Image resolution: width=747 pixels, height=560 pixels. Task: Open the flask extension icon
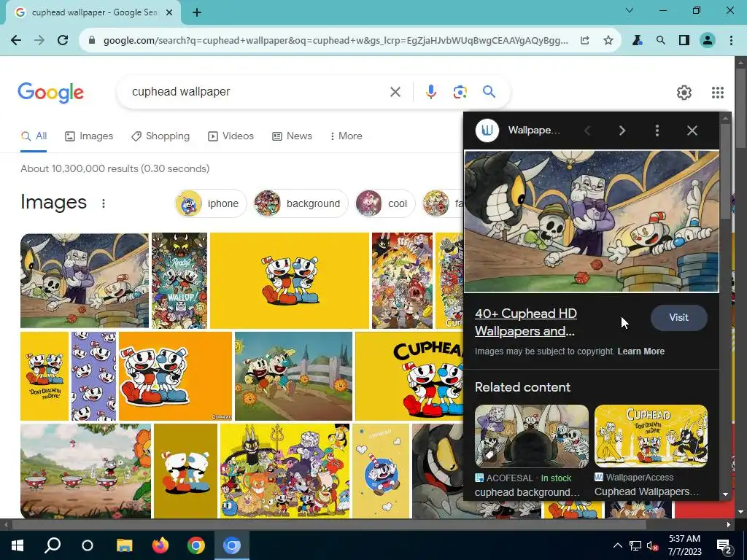[638, 41]
